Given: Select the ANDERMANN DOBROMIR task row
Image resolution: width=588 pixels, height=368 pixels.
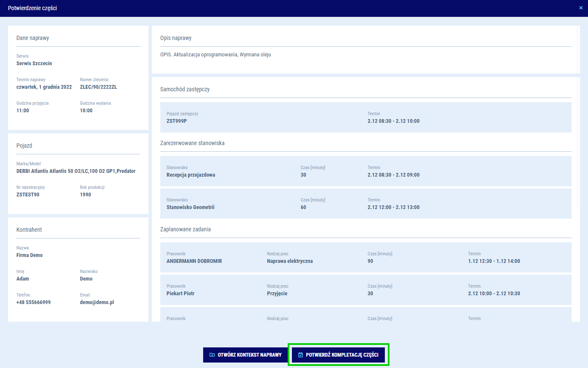Looking at the screenshot, I should 366,257.
